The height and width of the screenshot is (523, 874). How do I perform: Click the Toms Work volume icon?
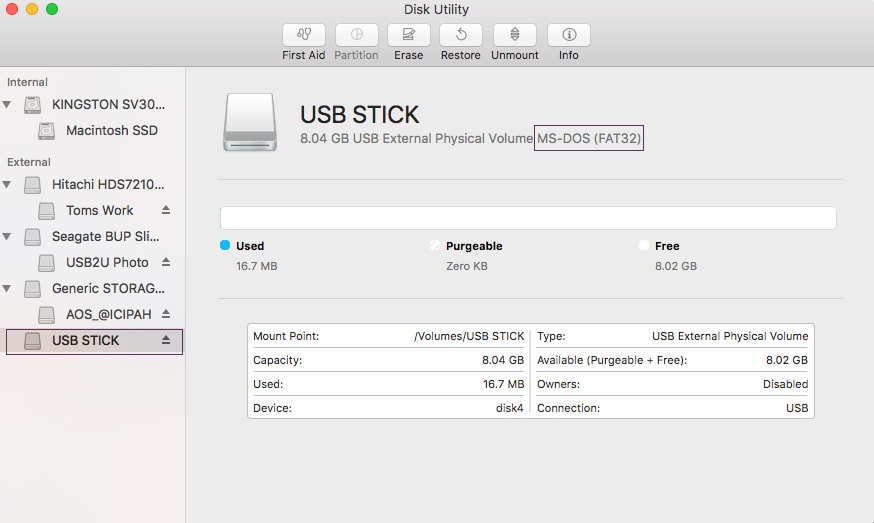46,211
